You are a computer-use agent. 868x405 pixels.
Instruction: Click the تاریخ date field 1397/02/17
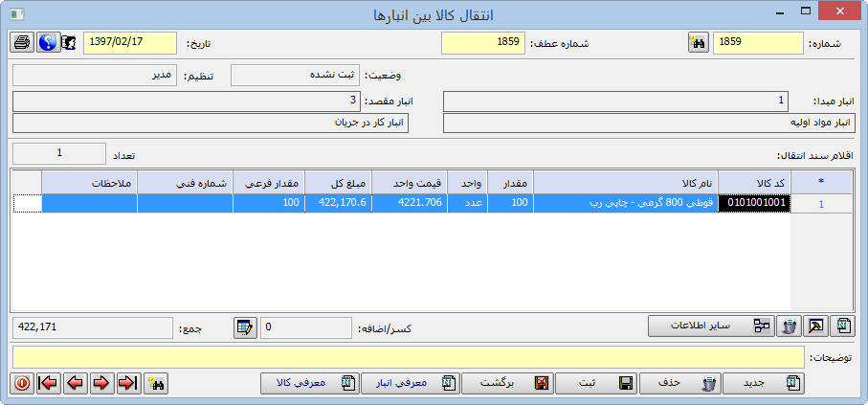(x=131, y=43)
